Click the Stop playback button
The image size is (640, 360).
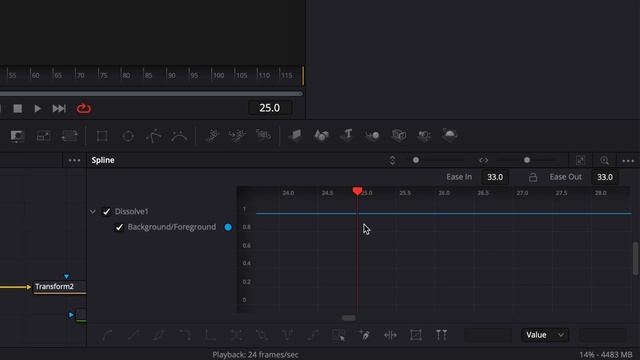click(x=18, y=109)
